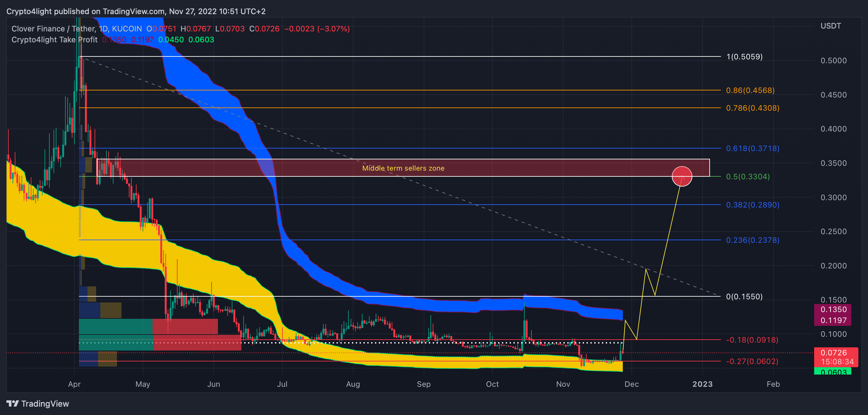
Task: Click the 0.1197 price tag on axis
Action: pyautogui.click(x=833, y=320)
